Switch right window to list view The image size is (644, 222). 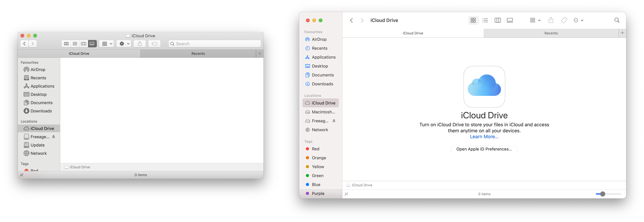pos(485,20)
